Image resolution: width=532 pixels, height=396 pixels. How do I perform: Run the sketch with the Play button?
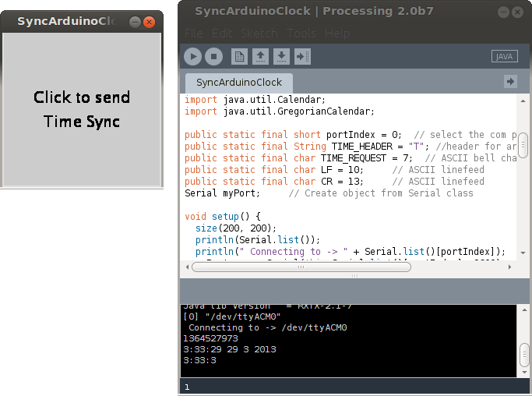(x=192, y=56)
